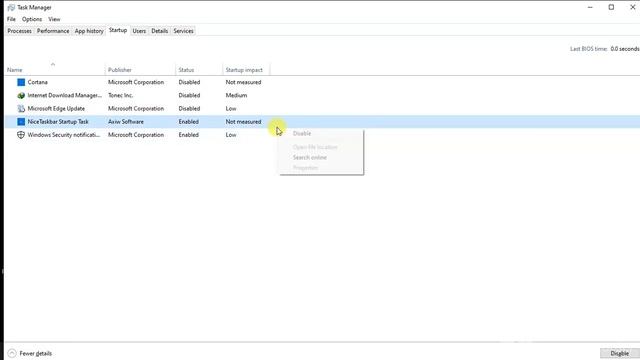
Task: Select the Startup tab
Action: pos(118,30)
